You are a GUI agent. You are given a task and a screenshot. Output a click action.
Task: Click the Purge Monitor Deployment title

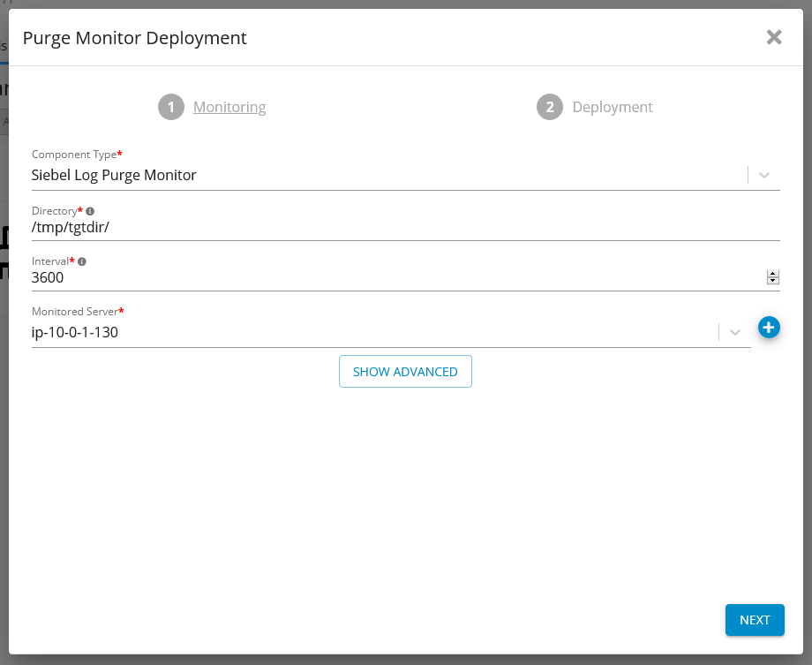(x=134, y=38)
